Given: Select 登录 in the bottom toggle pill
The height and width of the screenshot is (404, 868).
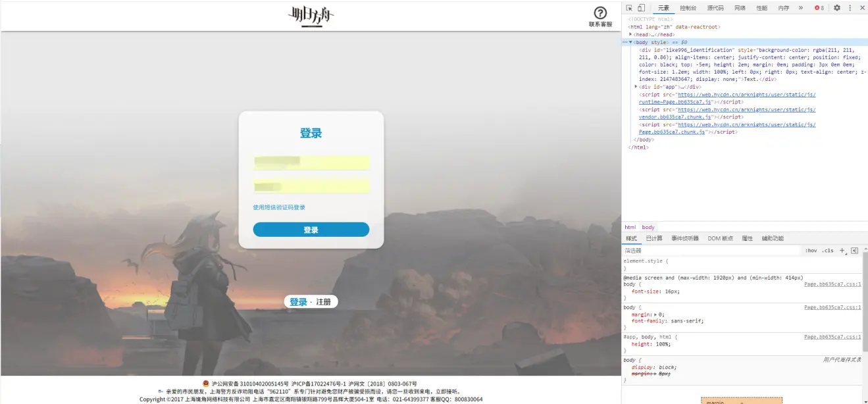Looking at the screenshot, I should pos(298,302).
